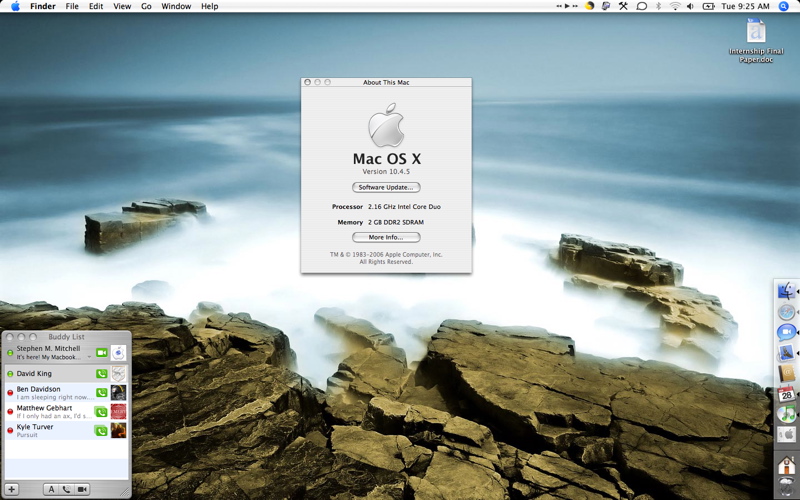Screen dimensions: 800x500
Task: Open the Apple menu
Action: (x=14, y=6)
